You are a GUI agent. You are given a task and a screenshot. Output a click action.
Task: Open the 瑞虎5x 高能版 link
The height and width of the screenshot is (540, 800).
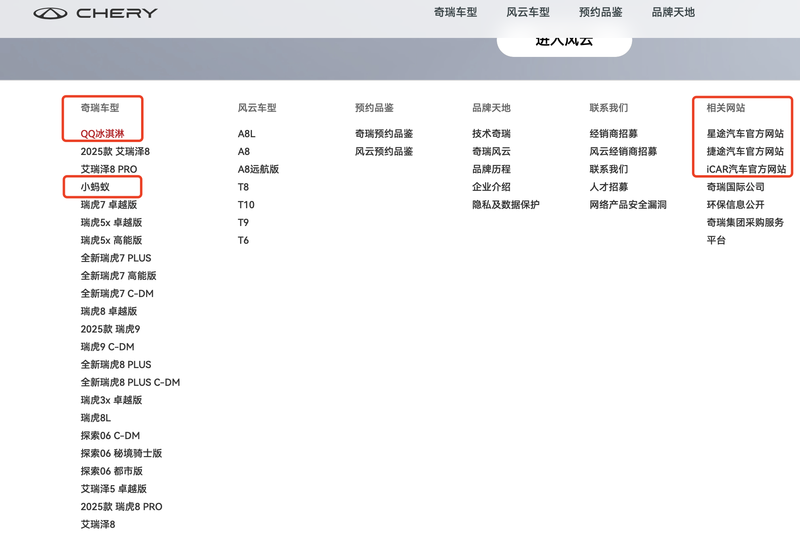tap(111, 240)
